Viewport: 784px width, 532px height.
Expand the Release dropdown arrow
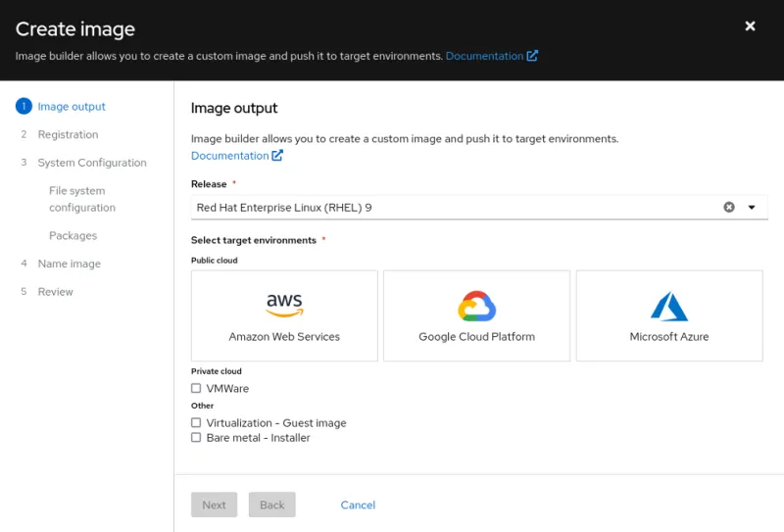(x=752, y=207)
